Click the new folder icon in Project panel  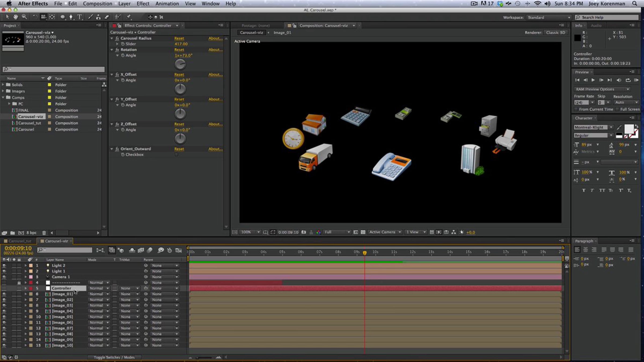click(x=13, y=233)
